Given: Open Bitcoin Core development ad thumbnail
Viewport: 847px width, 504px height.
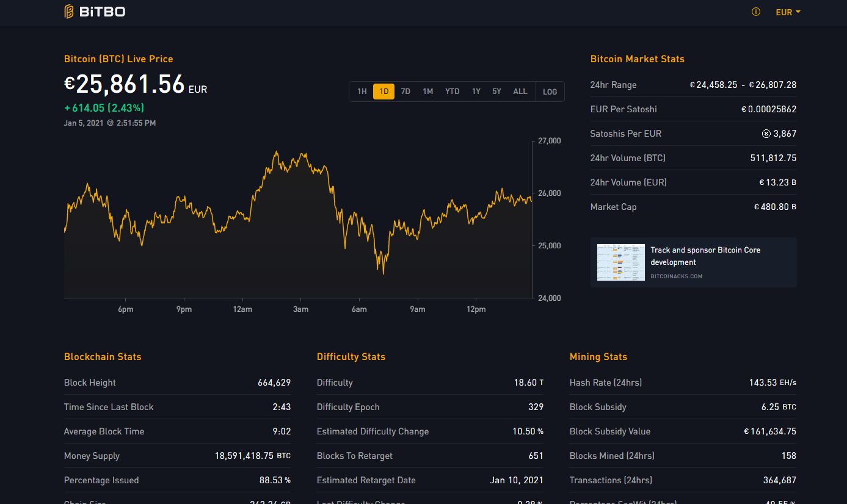Looking at the screenshot, I should coord(620,262).
